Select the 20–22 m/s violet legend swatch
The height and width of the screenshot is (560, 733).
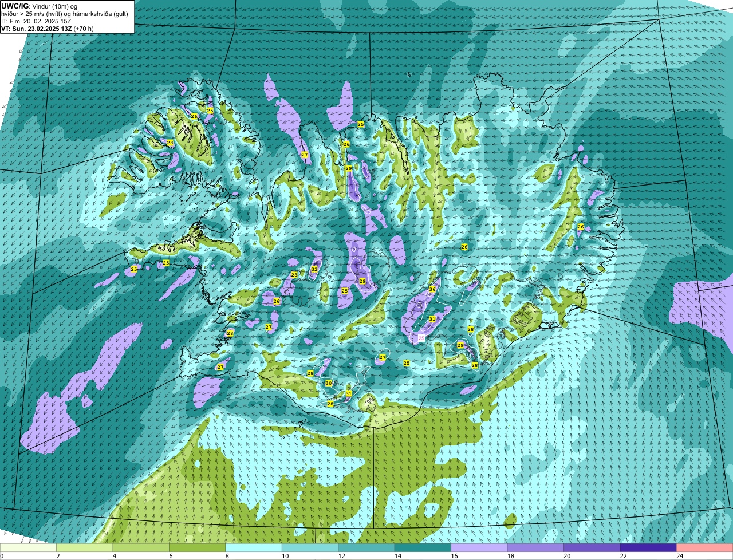[x=592, y=547]
